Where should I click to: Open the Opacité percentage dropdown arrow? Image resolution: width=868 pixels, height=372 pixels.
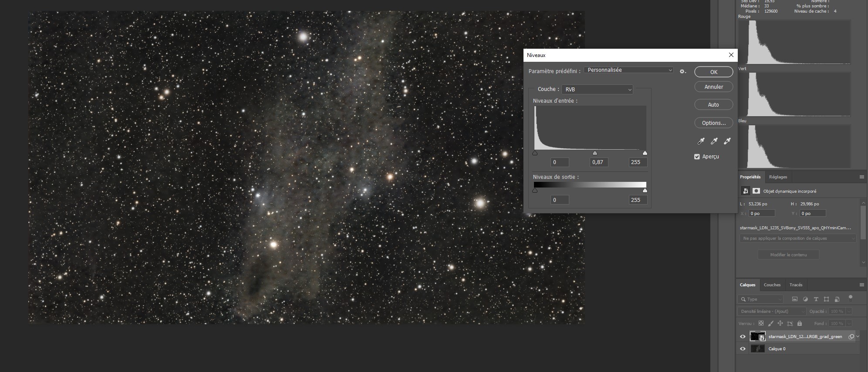(848, 311)
